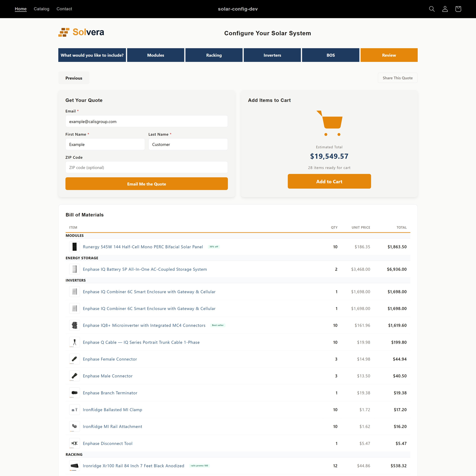Focus the First Name input field
Viewport: 476px width, 476px height.
pos(105,144)
